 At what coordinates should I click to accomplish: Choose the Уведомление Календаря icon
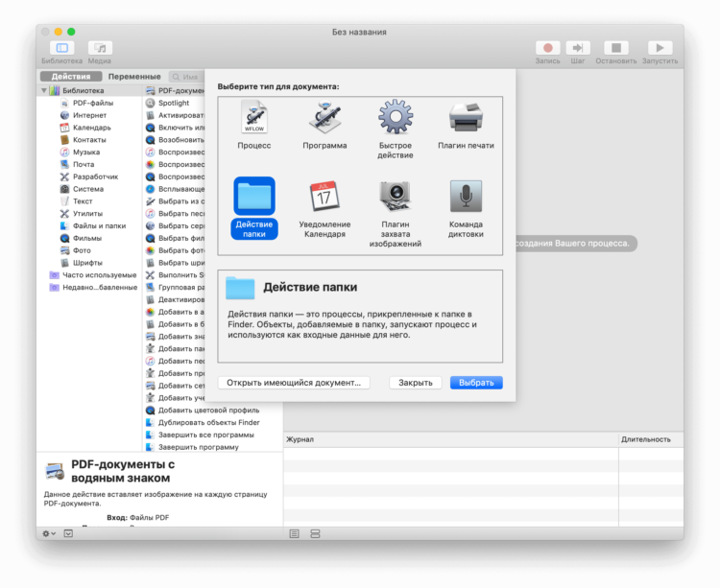324,197
